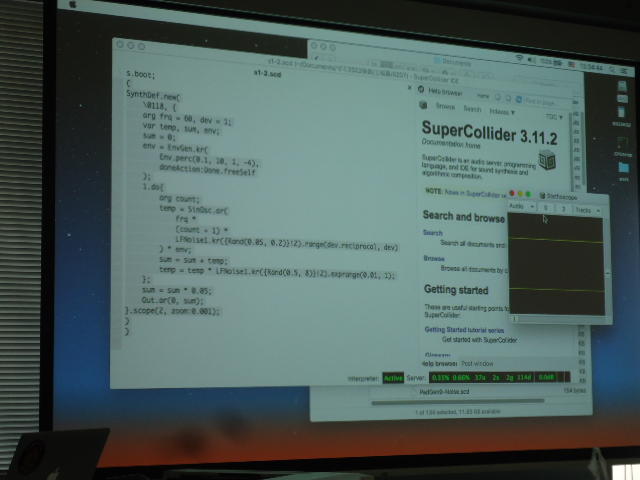Click the Server status display
Image resolution: width=640 pixels, height=480 pixels.
pos(499,378)
